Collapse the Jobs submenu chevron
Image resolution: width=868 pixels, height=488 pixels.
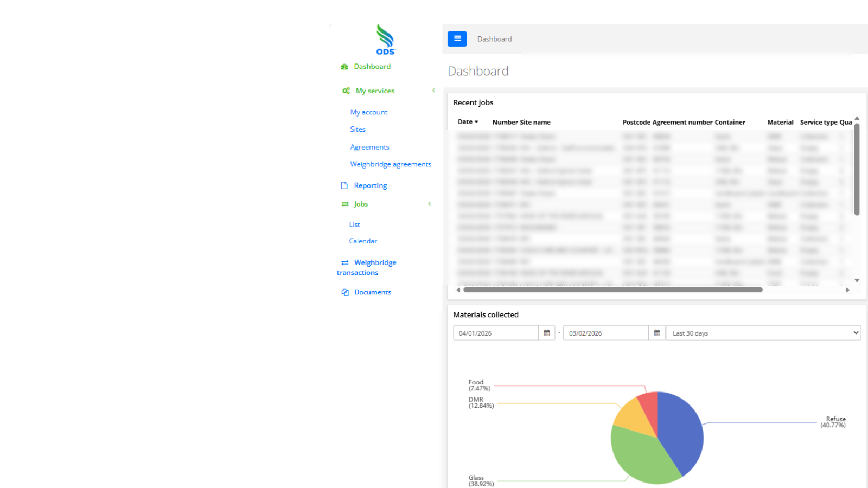click(429, 204)
